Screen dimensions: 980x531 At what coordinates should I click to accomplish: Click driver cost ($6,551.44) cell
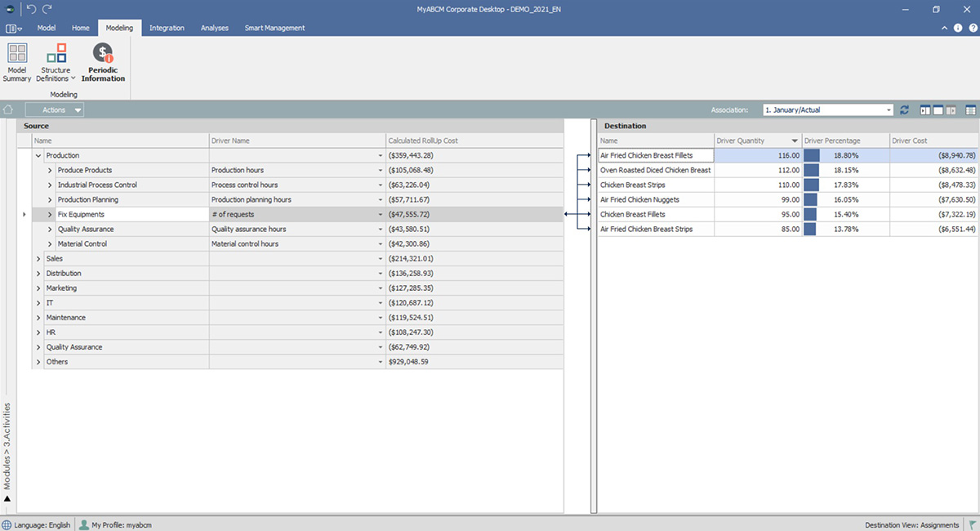pos(933,229)
